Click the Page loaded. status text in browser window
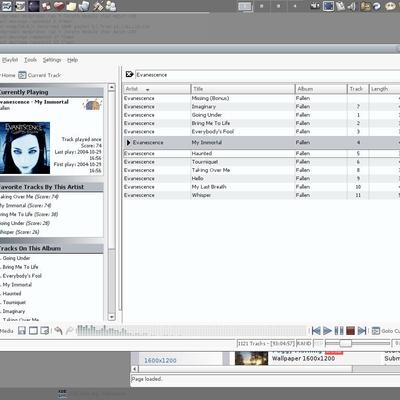 (x=147, y=379)
